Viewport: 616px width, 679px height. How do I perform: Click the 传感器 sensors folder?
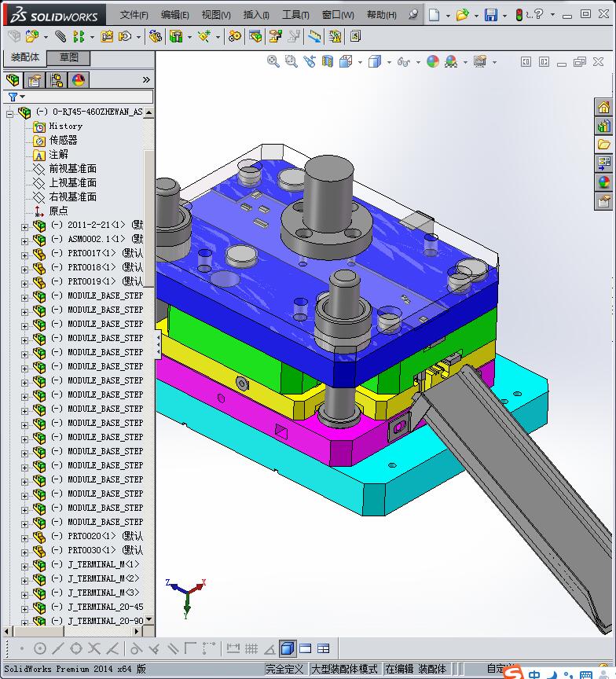point(63,141)
